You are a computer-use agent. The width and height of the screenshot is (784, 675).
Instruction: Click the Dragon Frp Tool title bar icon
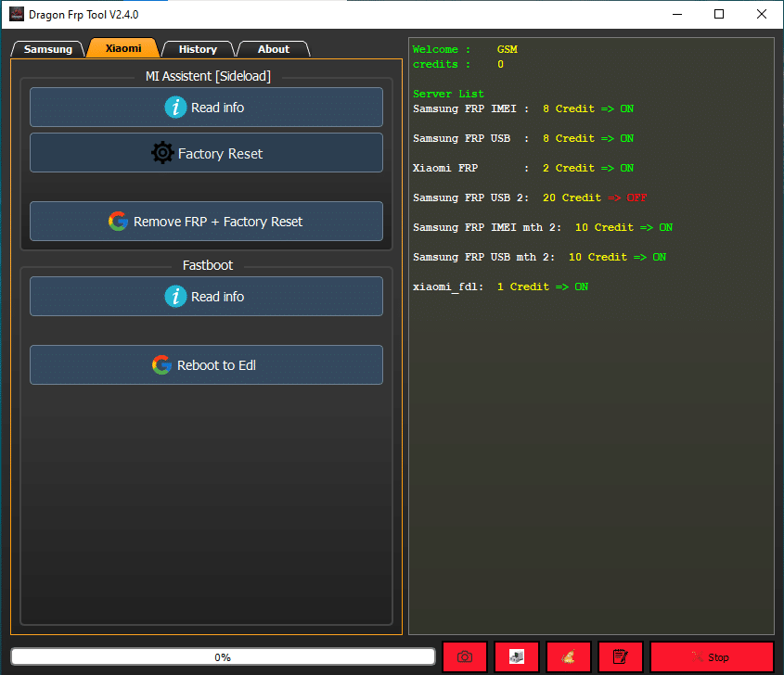(15, 14)
